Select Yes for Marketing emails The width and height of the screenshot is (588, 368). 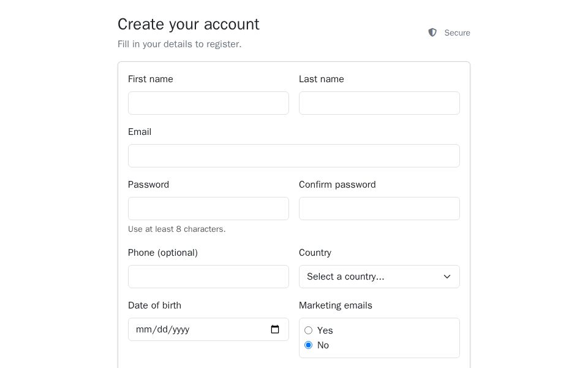click(308, 330)
